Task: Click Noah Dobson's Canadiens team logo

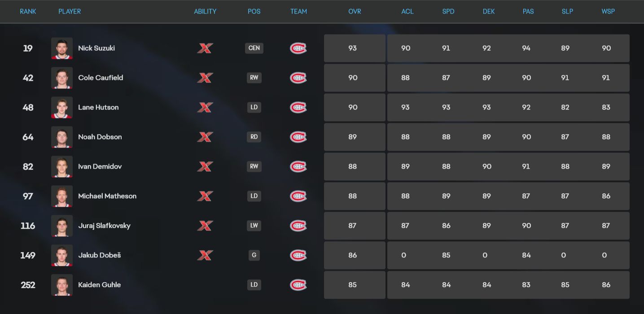Action: tap(298, 137)
